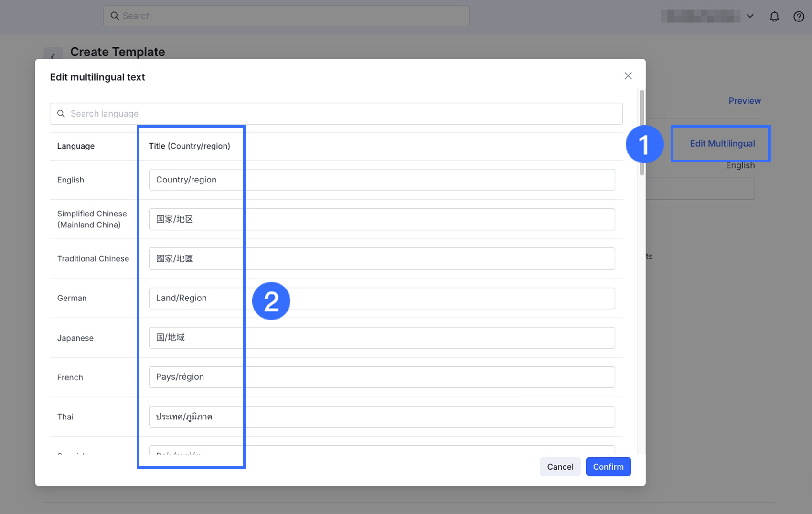The height and width of the screenshot is (514, 812).
Task: Click the English label under Edit Multilingual
Action: [740, 165]
